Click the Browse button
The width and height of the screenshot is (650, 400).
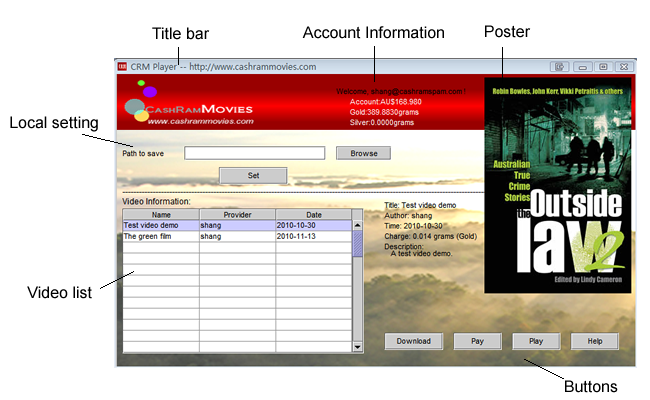click(363, 153)
